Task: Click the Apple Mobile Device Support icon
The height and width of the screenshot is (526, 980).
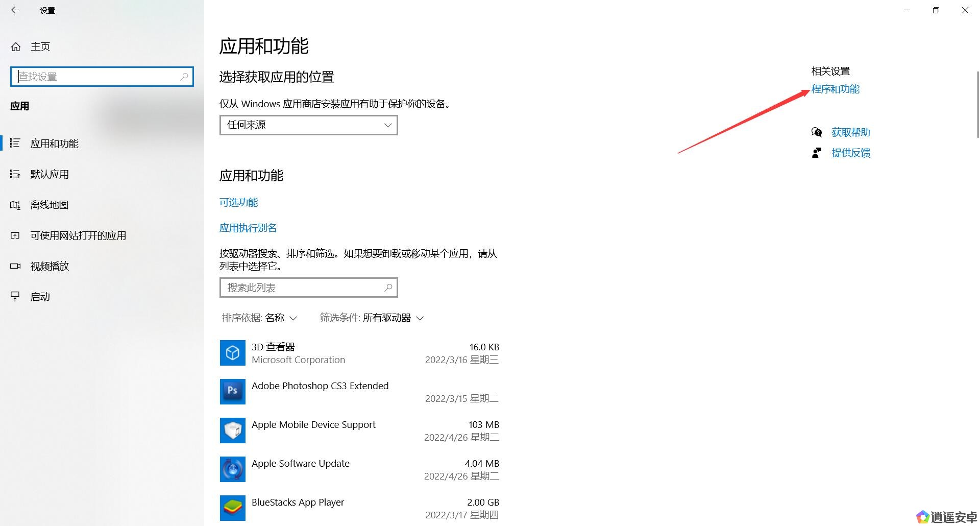Action: 232,431
